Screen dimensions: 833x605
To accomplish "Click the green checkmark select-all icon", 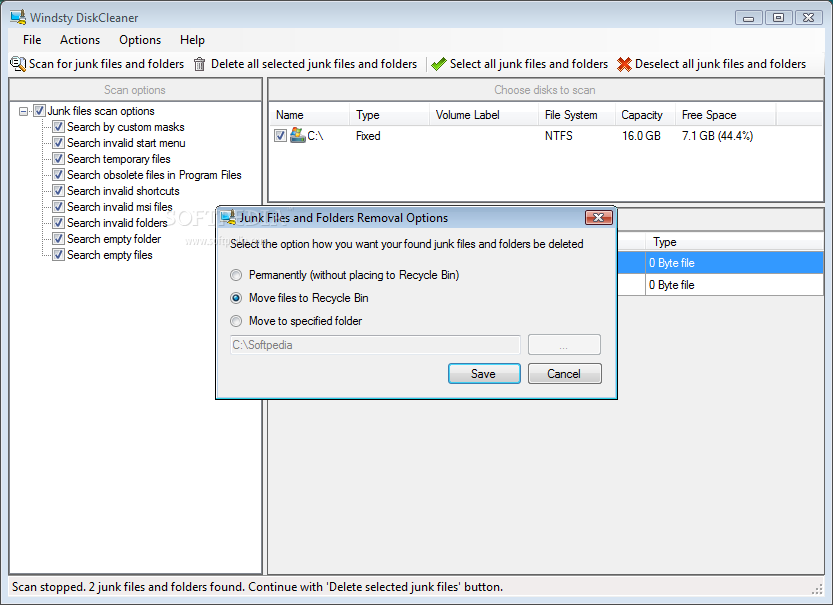I will (x=438, y=64).
